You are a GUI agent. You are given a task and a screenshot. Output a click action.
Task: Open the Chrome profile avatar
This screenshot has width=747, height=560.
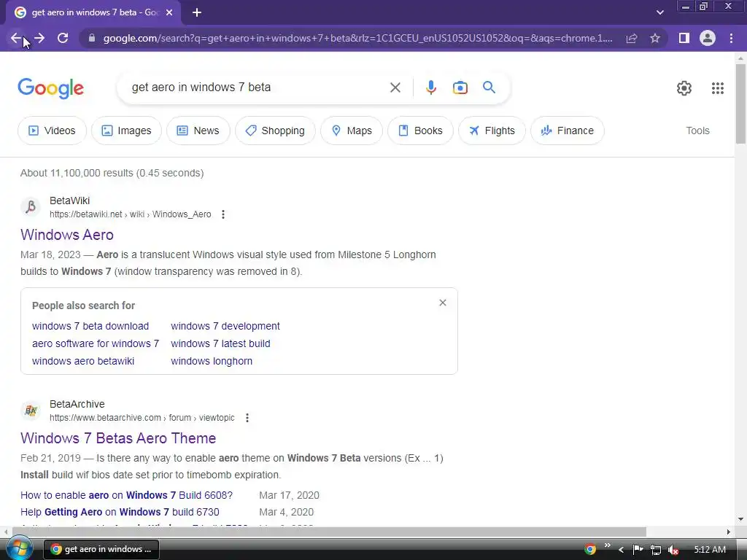(708, 38)
